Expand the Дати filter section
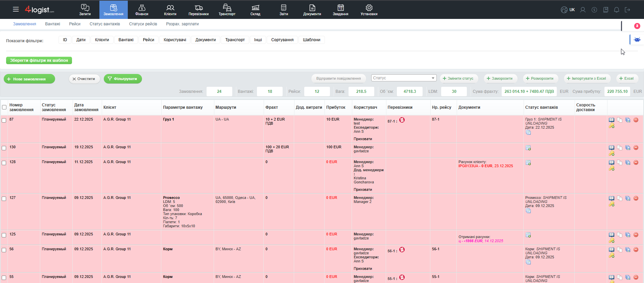This screenshot has height=283, width=644. tap(81, 40)
